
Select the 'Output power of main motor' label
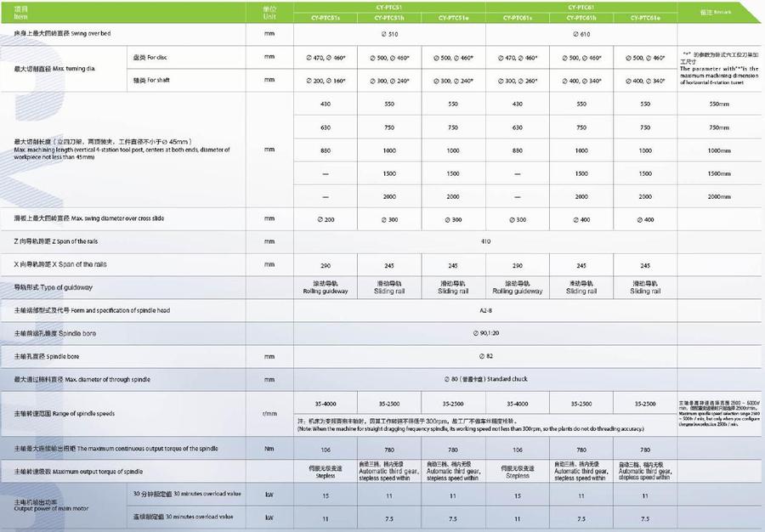[51, 505]
